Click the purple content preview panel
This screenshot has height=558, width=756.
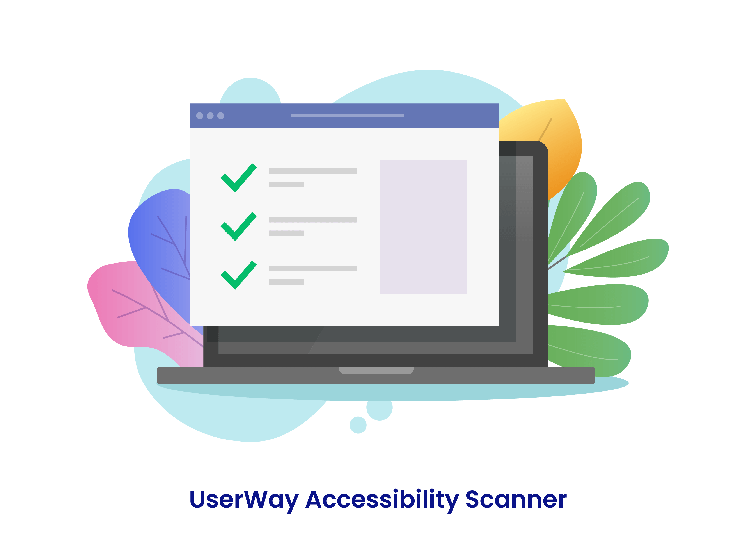point(423,229)
